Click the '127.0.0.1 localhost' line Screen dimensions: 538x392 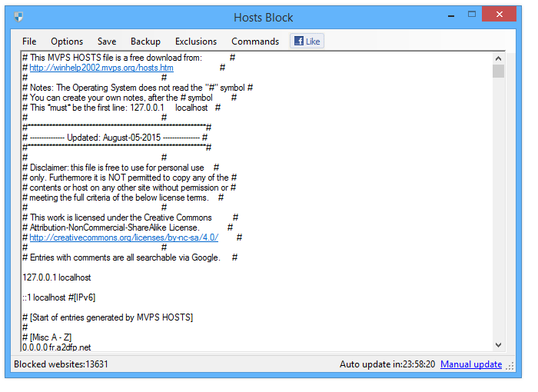[57, 277]
